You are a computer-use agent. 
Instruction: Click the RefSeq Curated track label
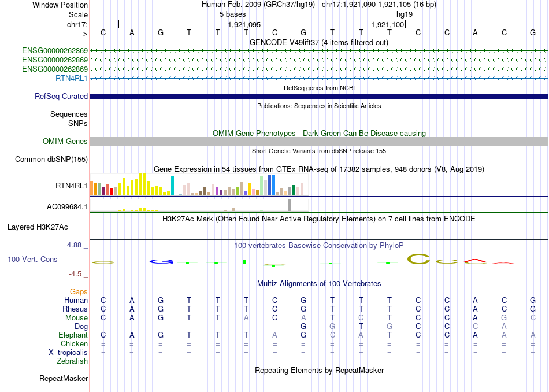pyautogui.click(x=61, y=96)
